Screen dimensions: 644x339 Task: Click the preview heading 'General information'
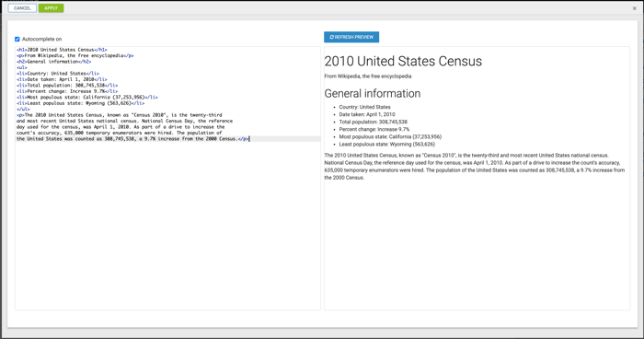tap(372, 93)
